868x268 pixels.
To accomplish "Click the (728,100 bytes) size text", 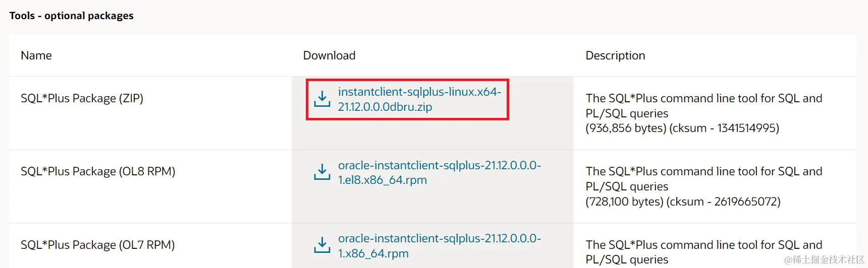I will tap(624, 202).
